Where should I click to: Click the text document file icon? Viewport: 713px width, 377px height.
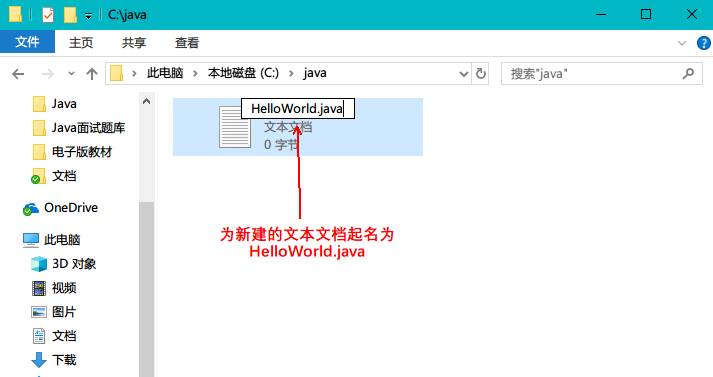[235, 127]
